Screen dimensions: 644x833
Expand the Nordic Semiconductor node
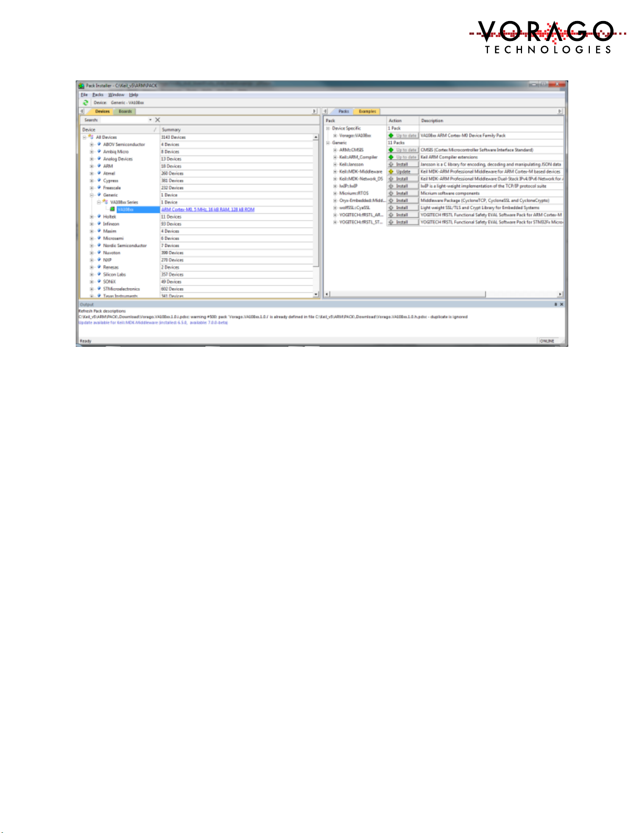[x=91, y=245]
